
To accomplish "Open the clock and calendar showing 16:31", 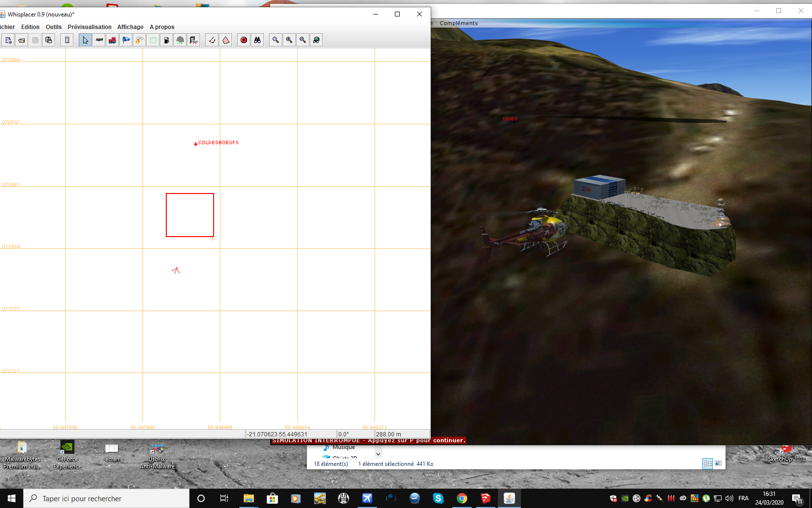I will pos(769,498).
